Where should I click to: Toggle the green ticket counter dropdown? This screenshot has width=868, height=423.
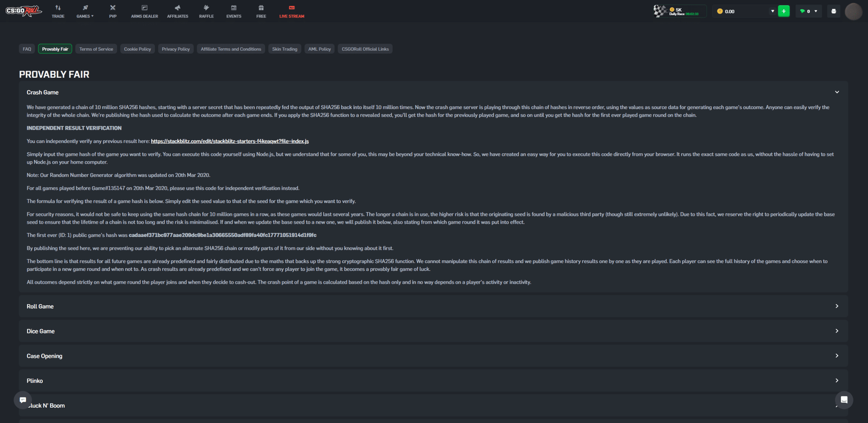pyautogui.click(x=808, y=10)
